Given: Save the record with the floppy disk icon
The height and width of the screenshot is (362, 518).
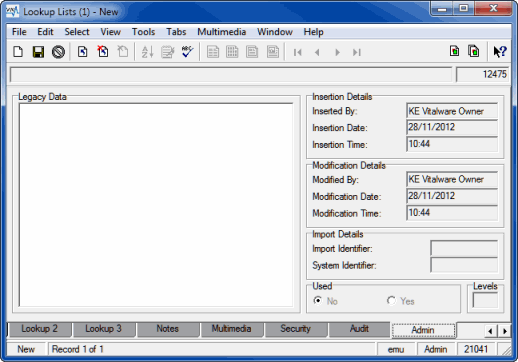Looking at the screenshot, I should 38,52.
